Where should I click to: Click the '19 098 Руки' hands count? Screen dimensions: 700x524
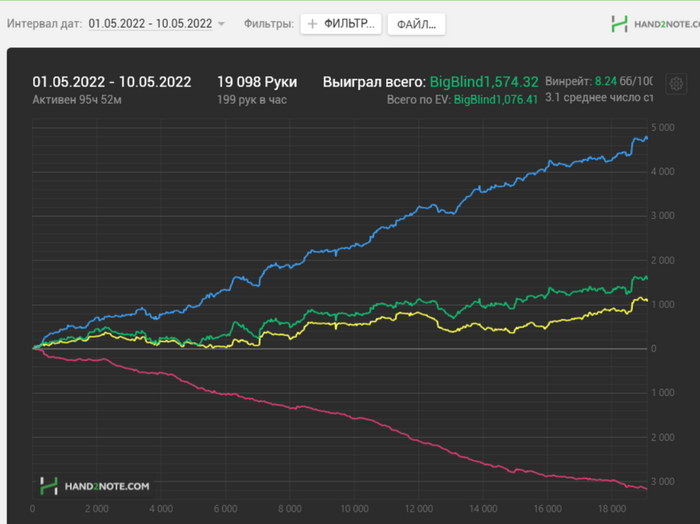tap(257, 82)
